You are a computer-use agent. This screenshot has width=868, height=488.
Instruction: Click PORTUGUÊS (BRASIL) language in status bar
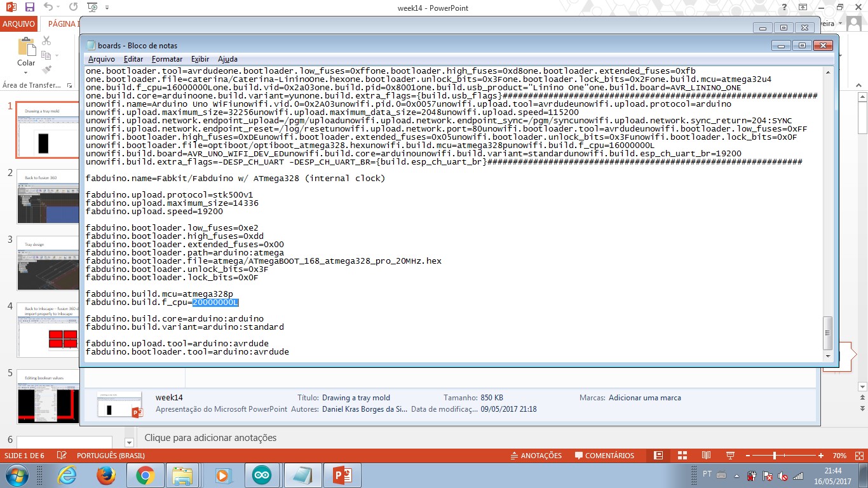pos(111,456)
